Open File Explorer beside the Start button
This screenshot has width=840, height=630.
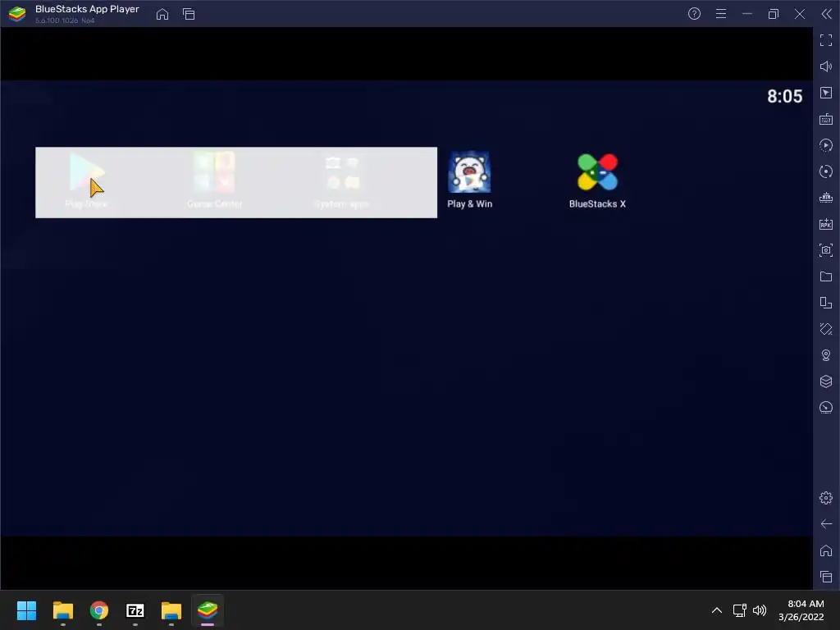62,610
